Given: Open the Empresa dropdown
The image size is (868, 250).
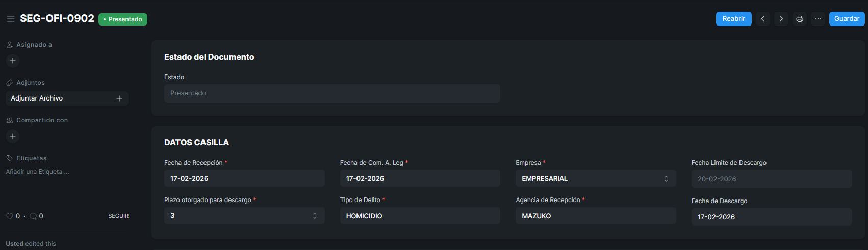Looking at the screenshot, I should point(595,179).
